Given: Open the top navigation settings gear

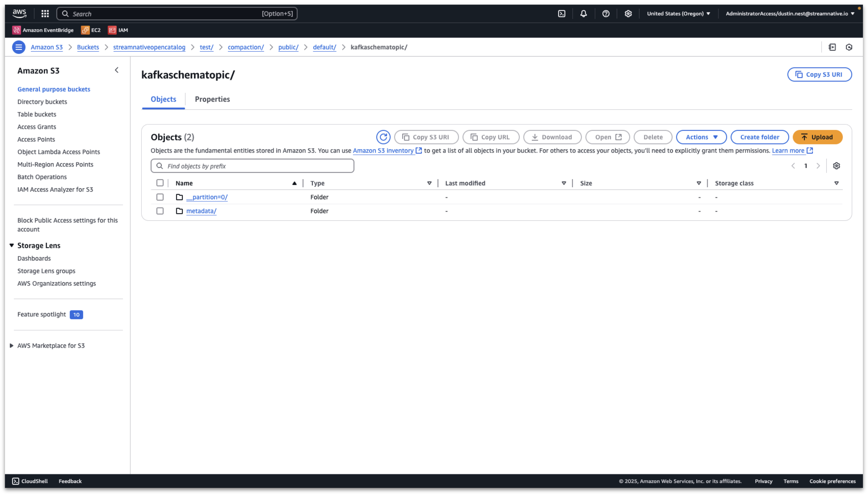Looking at the screenshot, I should pyautogui.click(x=628, y=14).
